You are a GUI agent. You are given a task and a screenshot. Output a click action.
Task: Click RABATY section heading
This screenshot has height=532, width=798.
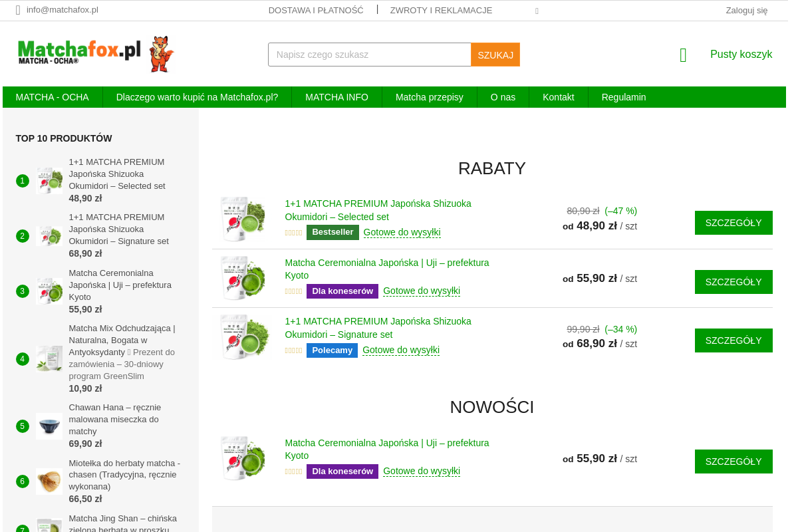pyautogui.click(x=492, y=168)
